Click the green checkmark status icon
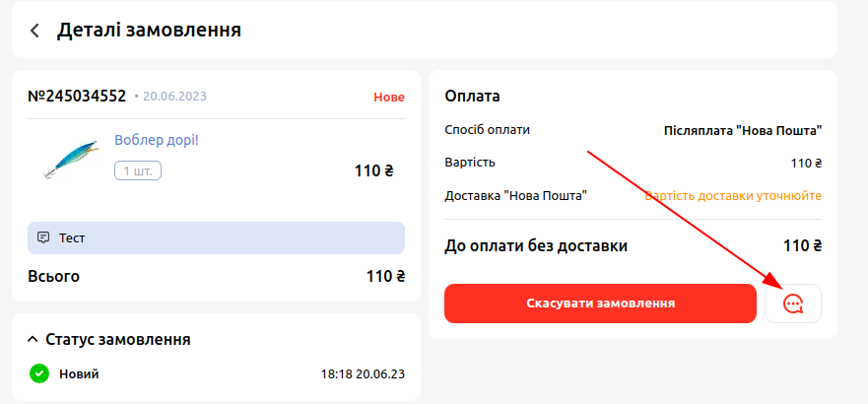868x404 pixels. click(39, 373)
